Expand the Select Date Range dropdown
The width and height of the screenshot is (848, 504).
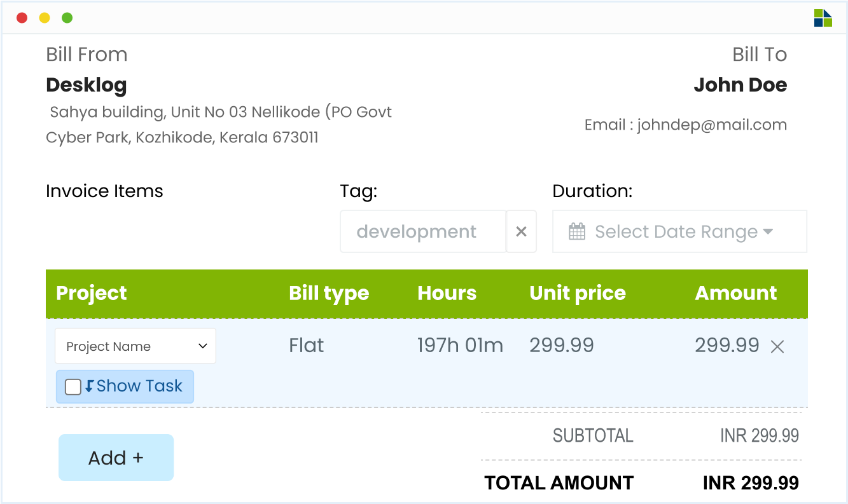pos(679,232)
